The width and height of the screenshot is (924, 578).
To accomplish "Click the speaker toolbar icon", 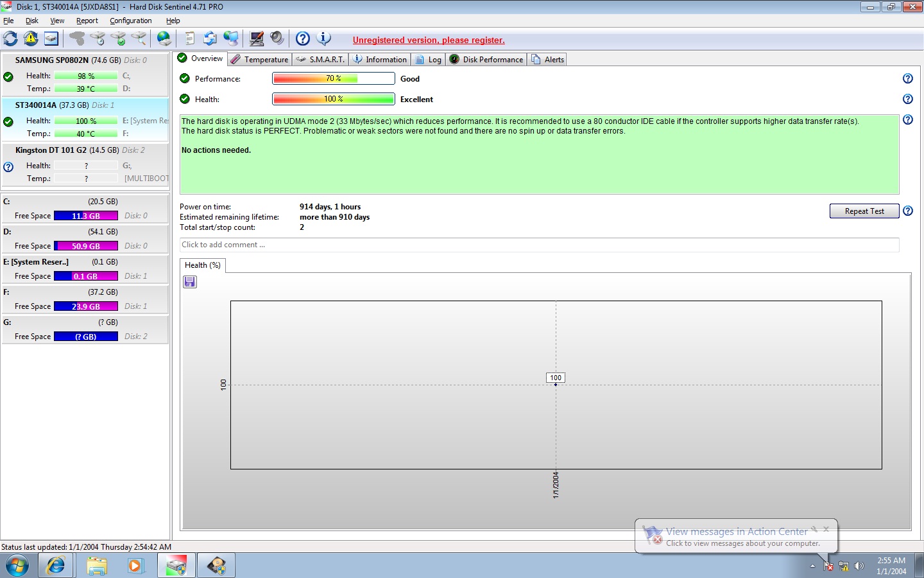I will coord(277,39).
